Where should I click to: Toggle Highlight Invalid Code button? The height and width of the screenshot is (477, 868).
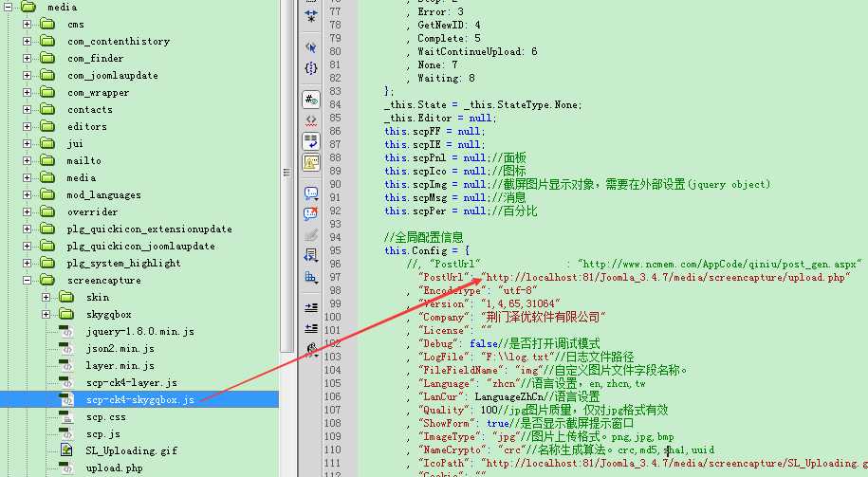311,120
